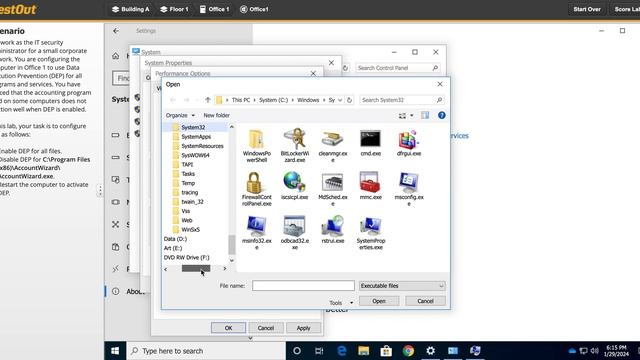Expand address bar history dropdown

pyautogui.click(x=340, y=100)
